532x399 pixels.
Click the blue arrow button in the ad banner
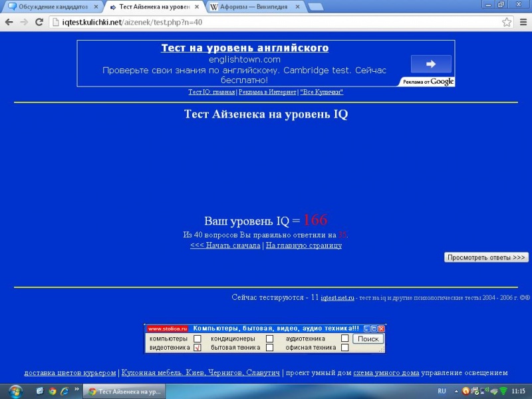click(x=431, y=64)
